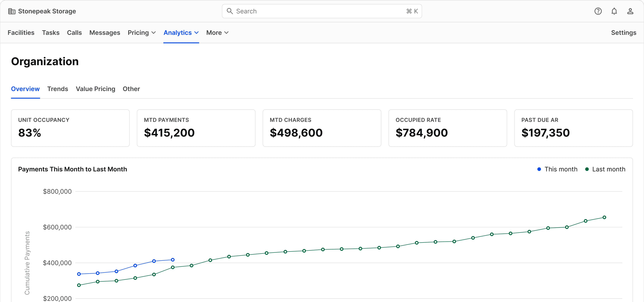Go to Settings
The height and width of the screenshot is (302, 644).
pos(624,33)
